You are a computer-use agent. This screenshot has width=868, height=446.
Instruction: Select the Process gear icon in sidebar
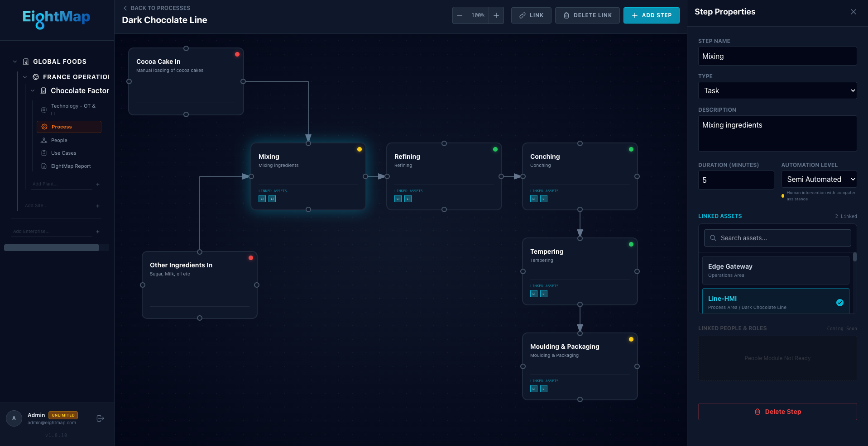coord(44,127)
